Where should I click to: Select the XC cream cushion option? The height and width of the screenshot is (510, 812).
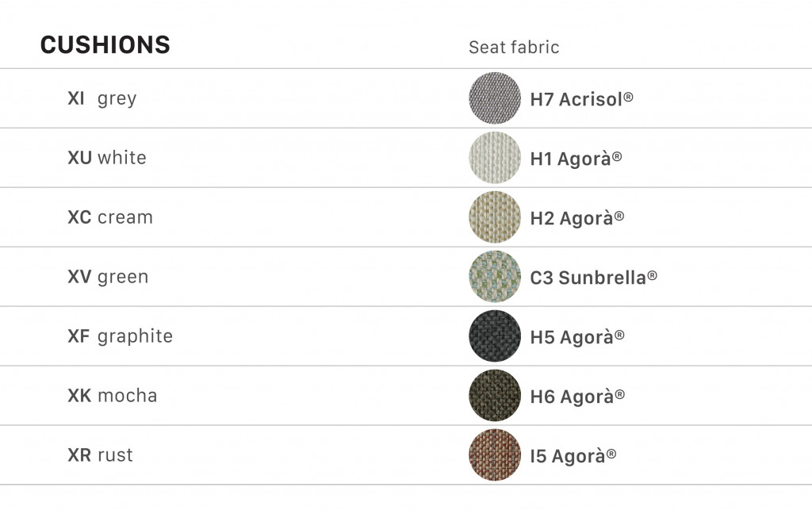tap(110, 217)
